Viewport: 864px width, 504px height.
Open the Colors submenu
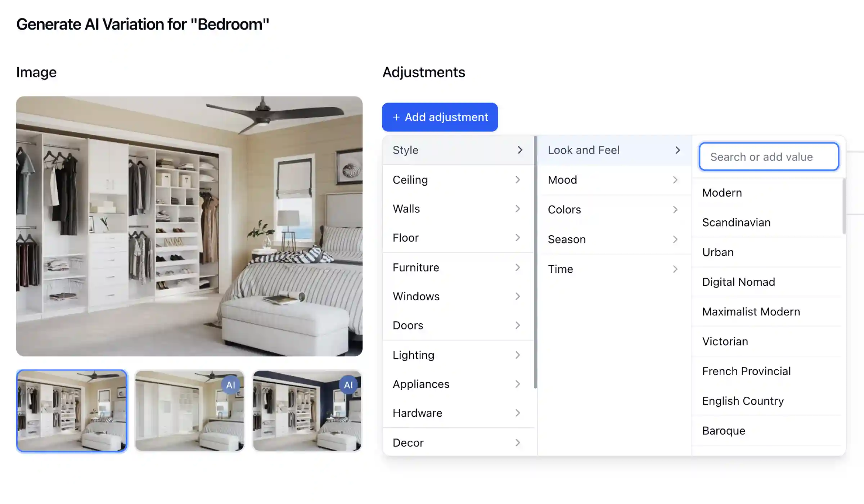[x=612, y=209]
